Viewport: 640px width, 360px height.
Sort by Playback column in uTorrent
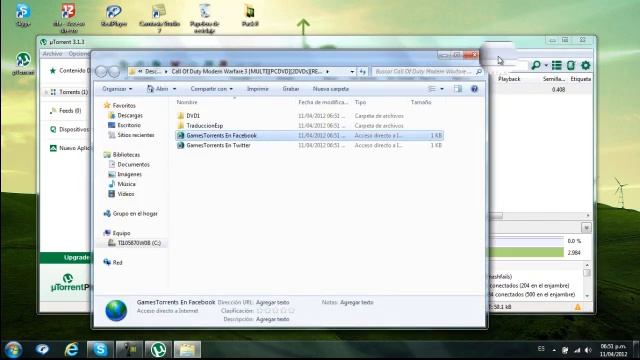pyautogui.click(x=509, y=79)
